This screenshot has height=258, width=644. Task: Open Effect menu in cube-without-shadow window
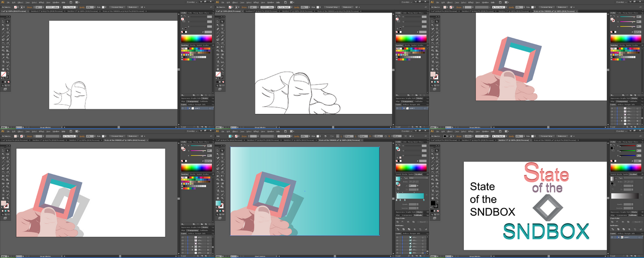pos(470,2)
